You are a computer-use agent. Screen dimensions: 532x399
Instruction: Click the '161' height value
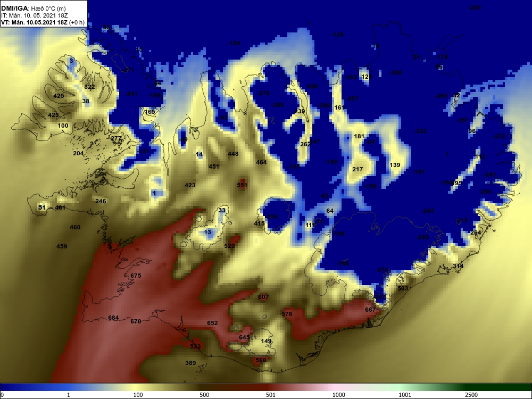[339, 107]
